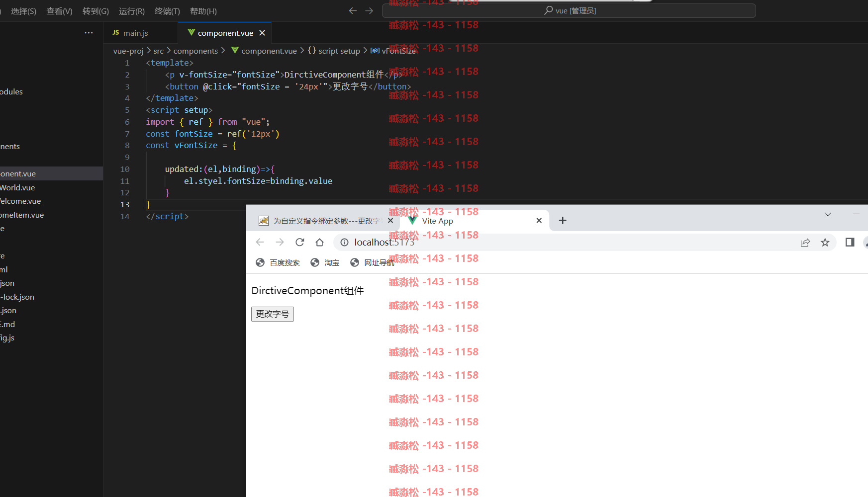Open the 帮助(H) menu
The width and height of the screenshot is (868, 497).
(203, 11)
